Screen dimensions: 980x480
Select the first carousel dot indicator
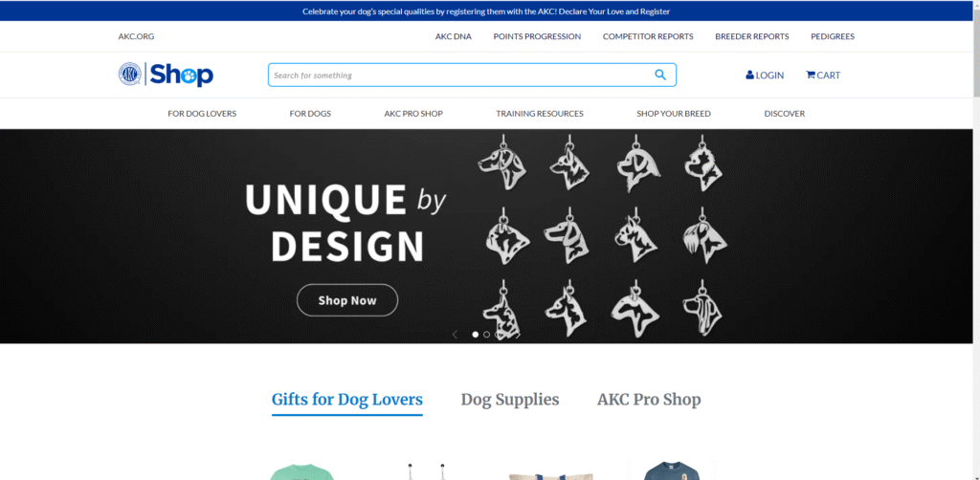point(475,335)
